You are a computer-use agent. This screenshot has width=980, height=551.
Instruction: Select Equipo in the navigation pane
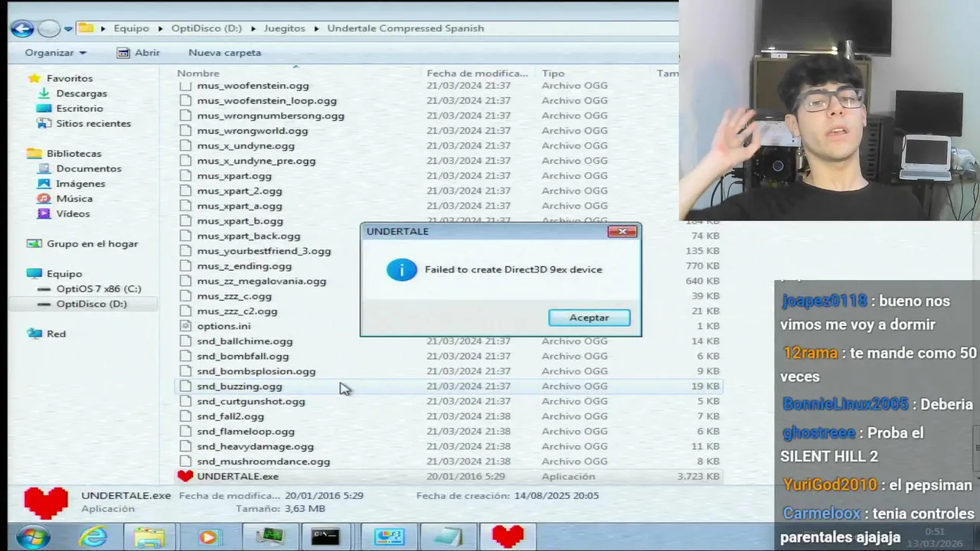[64, 273]
